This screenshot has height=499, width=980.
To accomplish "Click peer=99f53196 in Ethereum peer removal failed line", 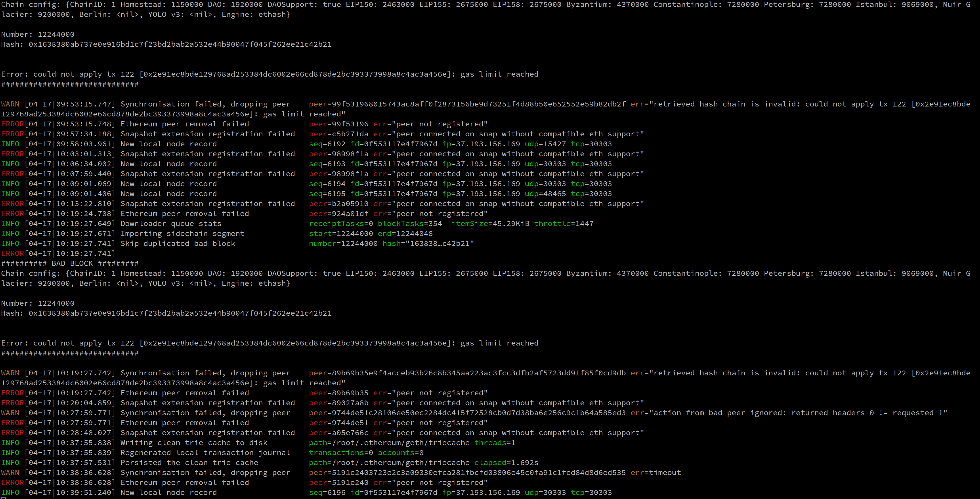I will tap(338, 124).
